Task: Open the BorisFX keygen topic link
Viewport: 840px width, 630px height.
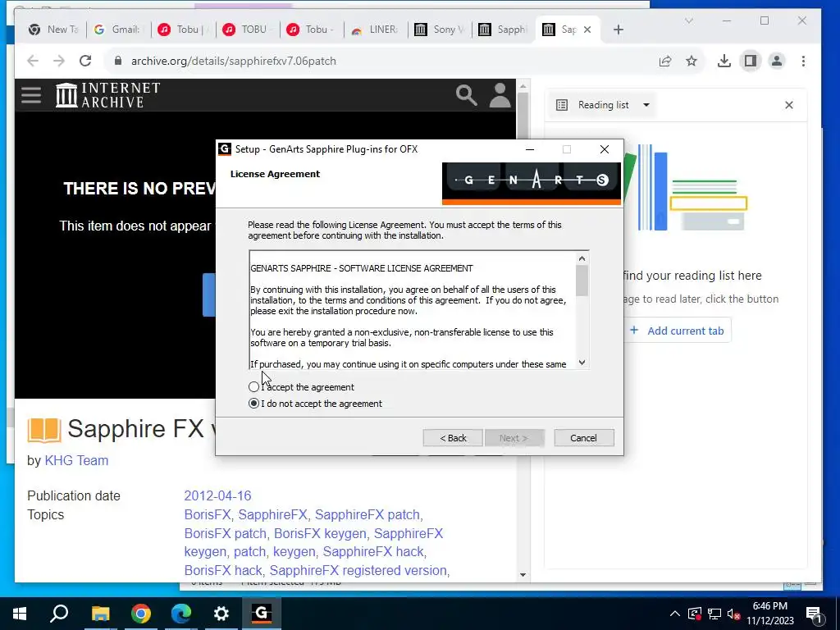Action: [x=320, y=533]
